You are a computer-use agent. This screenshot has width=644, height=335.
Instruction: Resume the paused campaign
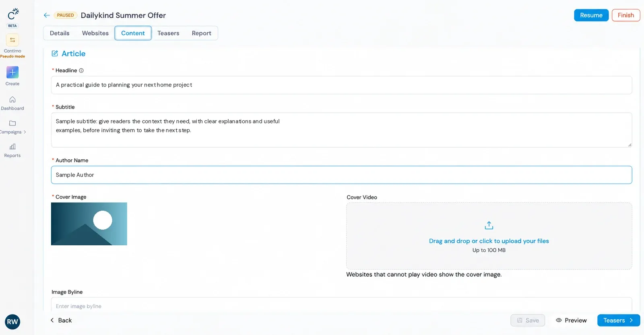coord(591,15)
